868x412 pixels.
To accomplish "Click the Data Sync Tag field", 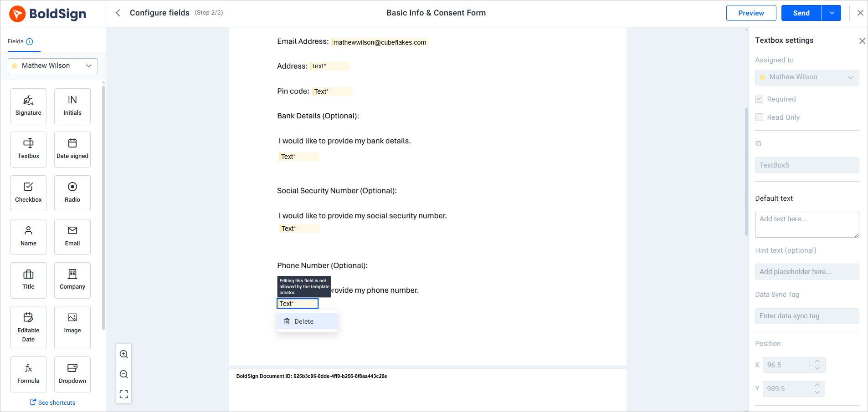I will tap(807, 316).
